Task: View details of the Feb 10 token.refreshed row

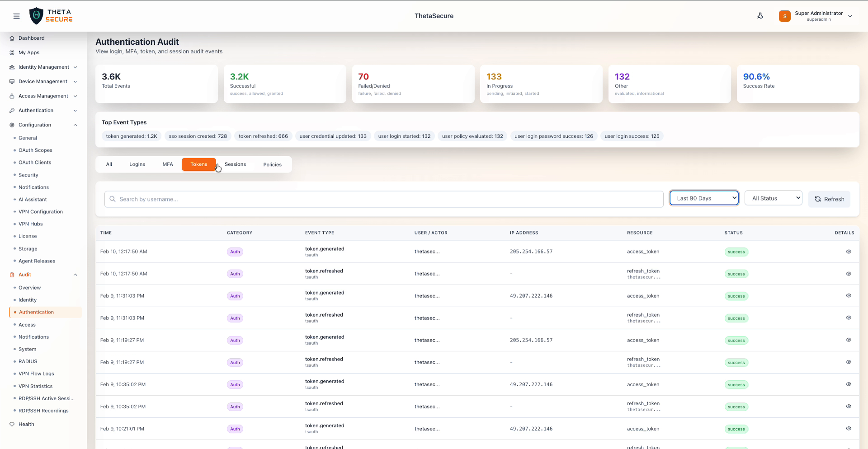Action: point(849,274)
